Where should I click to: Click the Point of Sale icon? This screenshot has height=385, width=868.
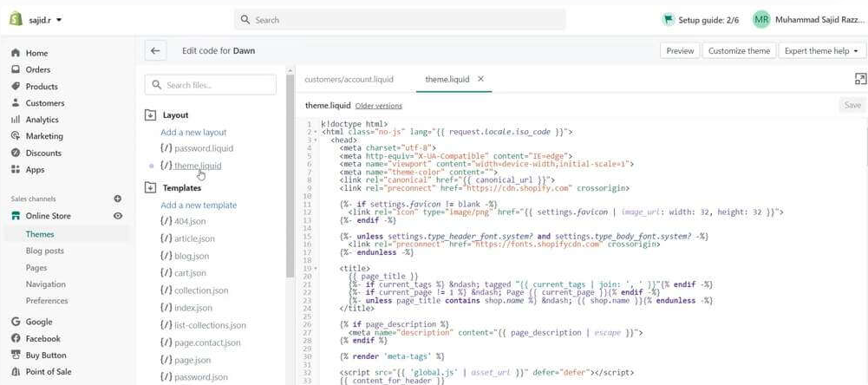(16, 372)
